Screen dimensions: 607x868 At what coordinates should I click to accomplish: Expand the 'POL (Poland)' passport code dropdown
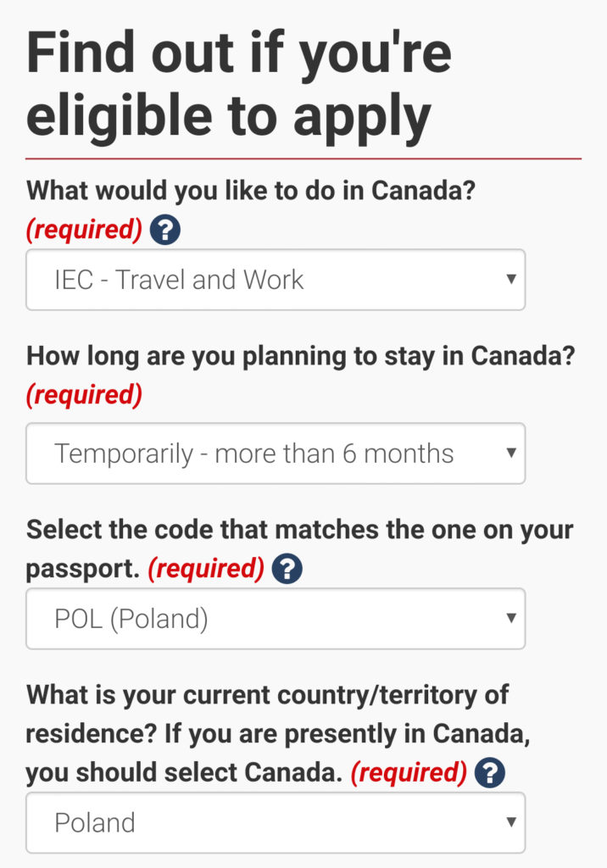point(276,619)
